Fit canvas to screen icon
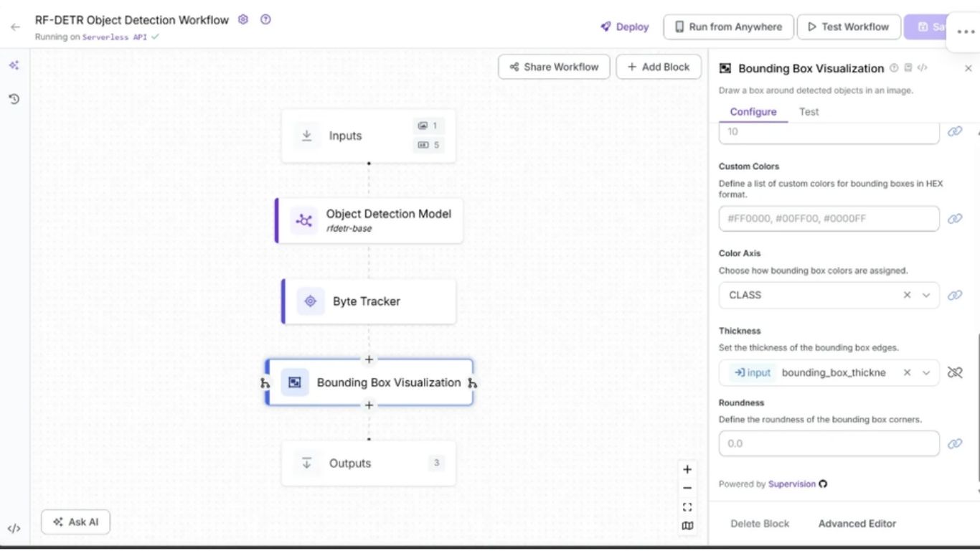980x551 pixels. [687, 507]
